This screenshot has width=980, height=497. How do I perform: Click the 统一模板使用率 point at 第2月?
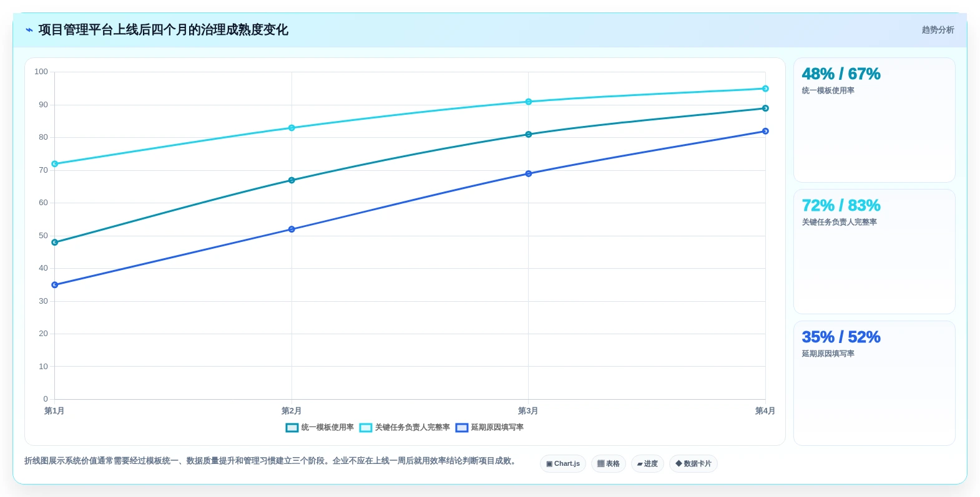[292, 180]
